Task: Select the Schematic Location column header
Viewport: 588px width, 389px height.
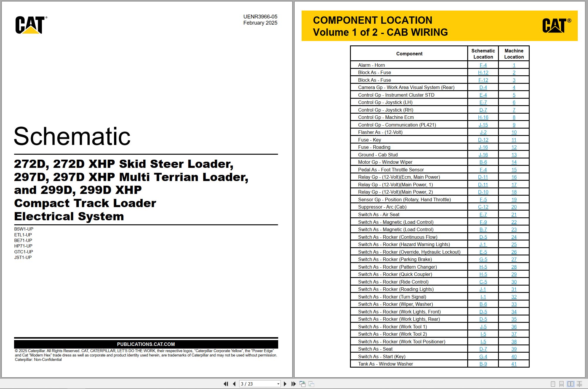Action: point(483,54)
